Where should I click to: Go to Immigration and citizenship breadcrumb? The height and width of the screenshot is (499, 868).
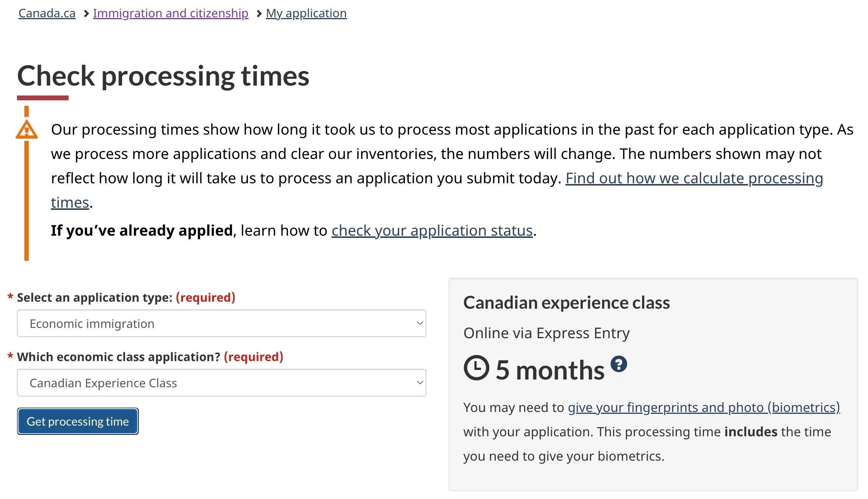(x=170, y=13)
